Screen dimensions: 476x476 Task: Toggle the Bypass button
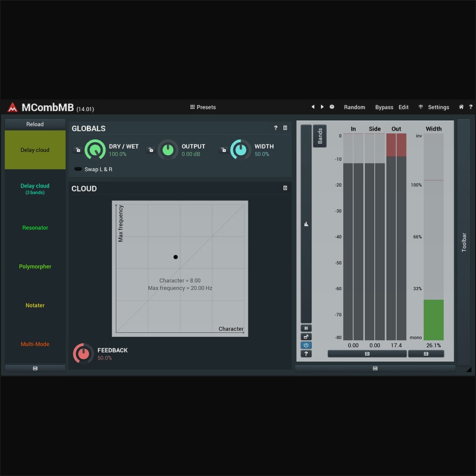point(384,107)
